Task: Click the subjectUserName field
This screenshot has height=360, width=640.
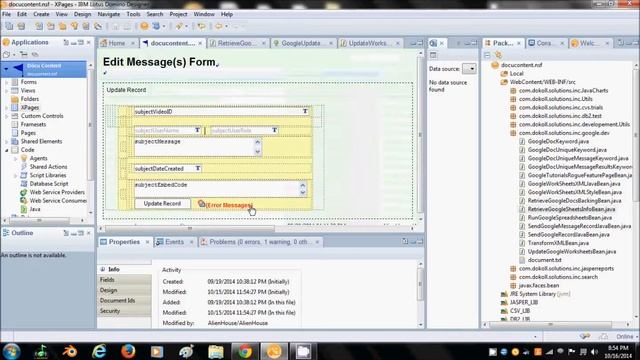Action: pos(167,130)
